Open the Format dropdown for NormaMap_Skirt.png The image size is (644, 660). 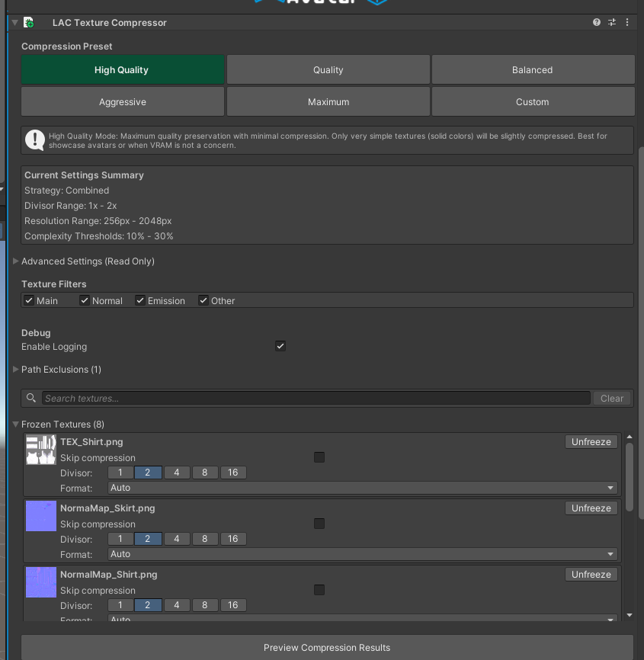point(362,554)
